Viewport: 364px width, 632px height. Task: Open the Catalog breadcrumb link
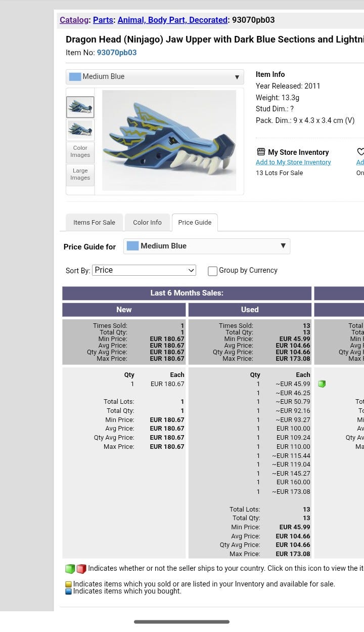coord(74,20)
